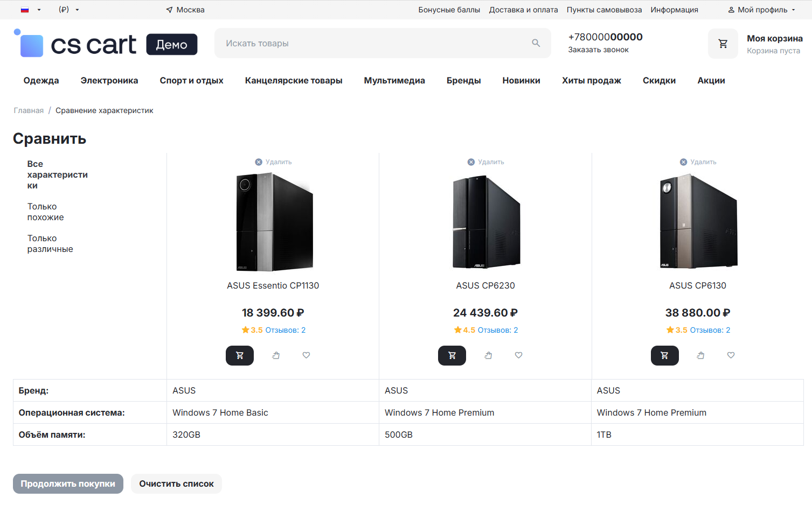Click Заказать звонок link
Image resolution: width=812 pixels, height=505 pixels.
coord(598,50)
